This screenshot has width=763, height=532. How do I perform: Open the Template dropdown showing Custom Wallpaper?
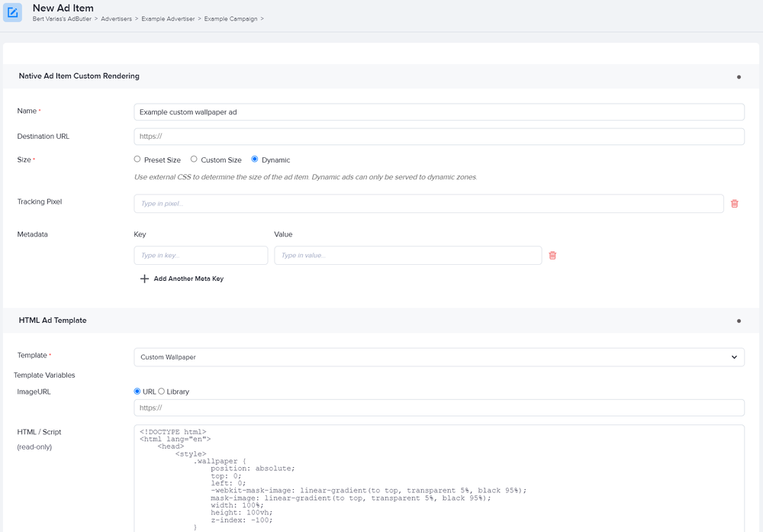point(439,356)
